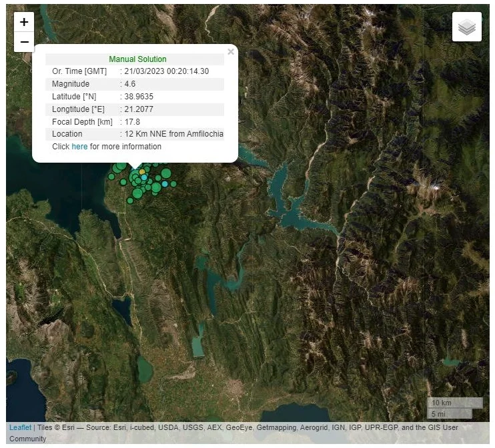Open the map layers control
The height and width of the screenshot is (448, 495).
[466, 27]
